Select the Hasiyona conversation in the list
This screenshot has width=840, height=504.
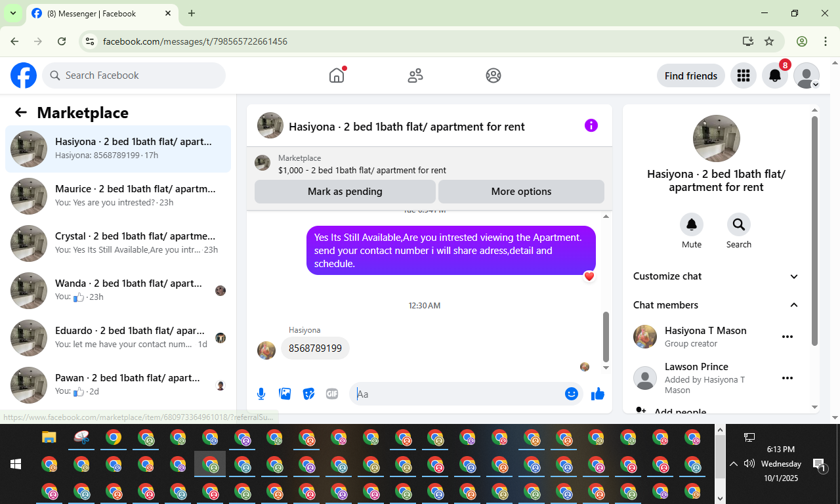point(118,149)
